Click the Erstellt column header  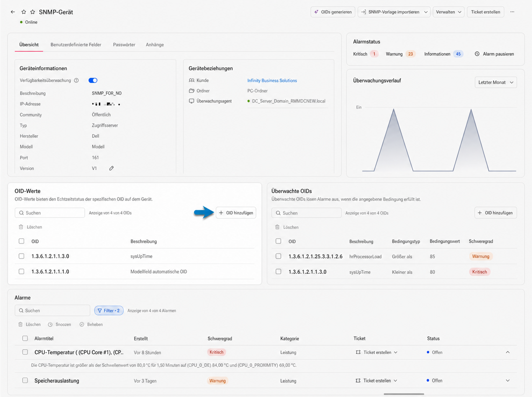point(141,338)
